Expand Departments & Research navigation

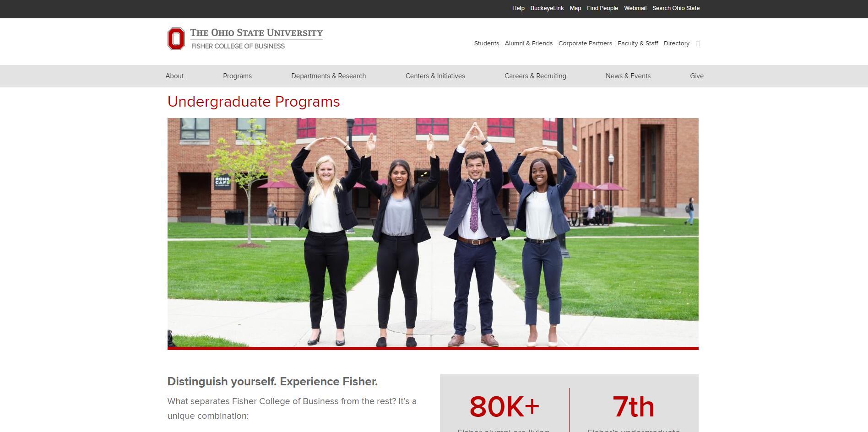(328, 76)
